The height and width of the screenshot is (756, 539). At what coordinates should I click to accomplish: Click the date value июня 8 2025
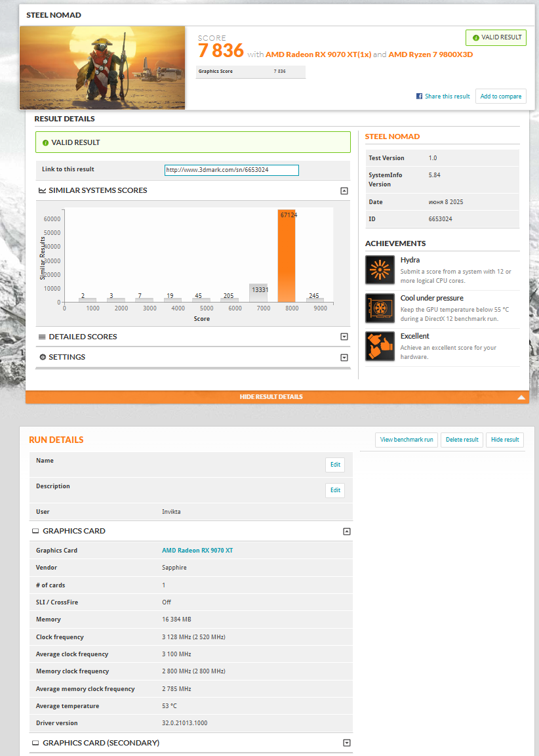[x=446, y=203]
